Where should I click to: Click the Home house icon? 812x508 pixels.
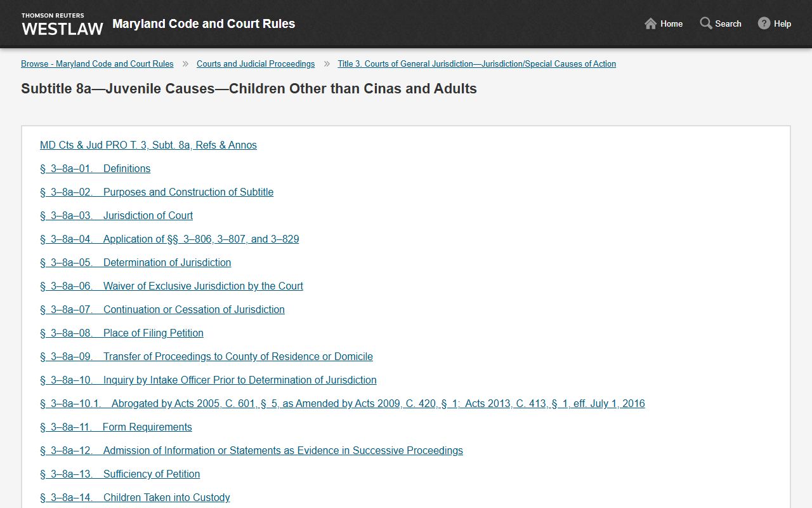point(650,23)
